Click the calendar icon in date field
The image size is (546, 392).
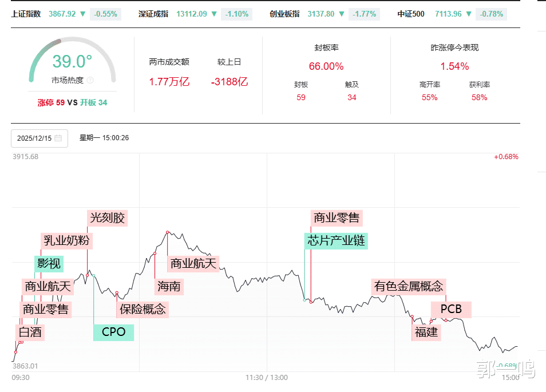tap(58, 138)
